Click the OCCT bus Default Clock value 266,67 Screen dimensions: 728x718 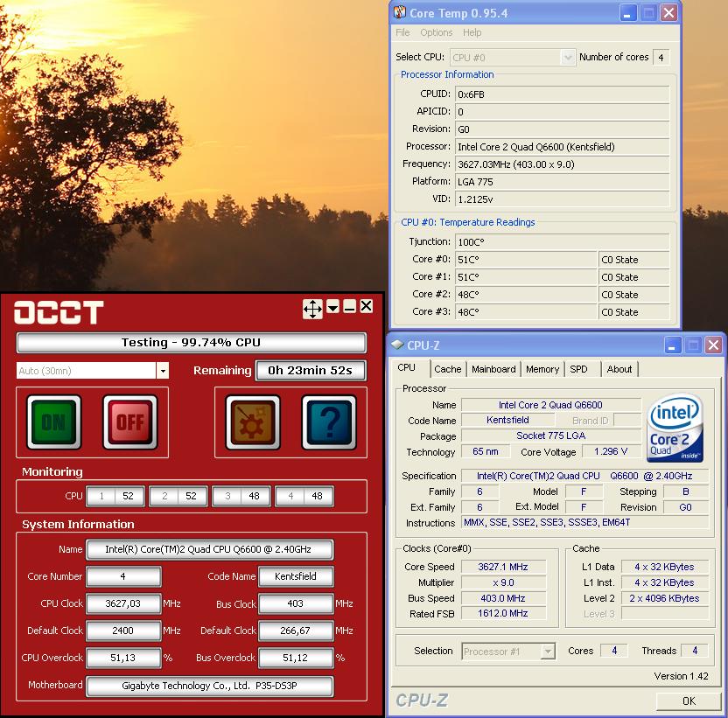(x=297, y=631)
